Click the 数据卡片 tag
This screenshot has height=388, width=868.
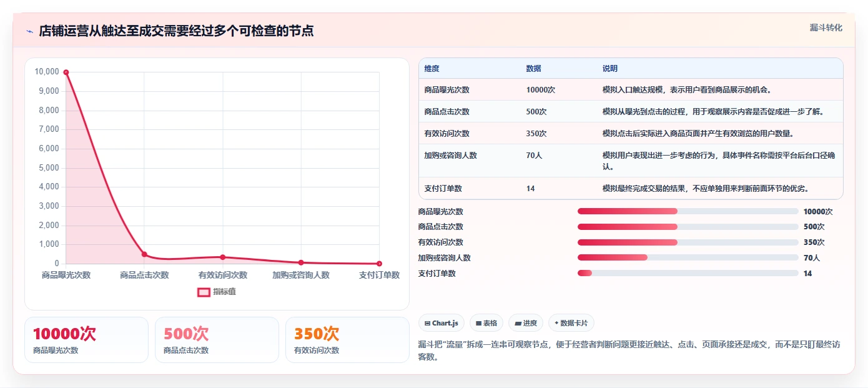571,323
